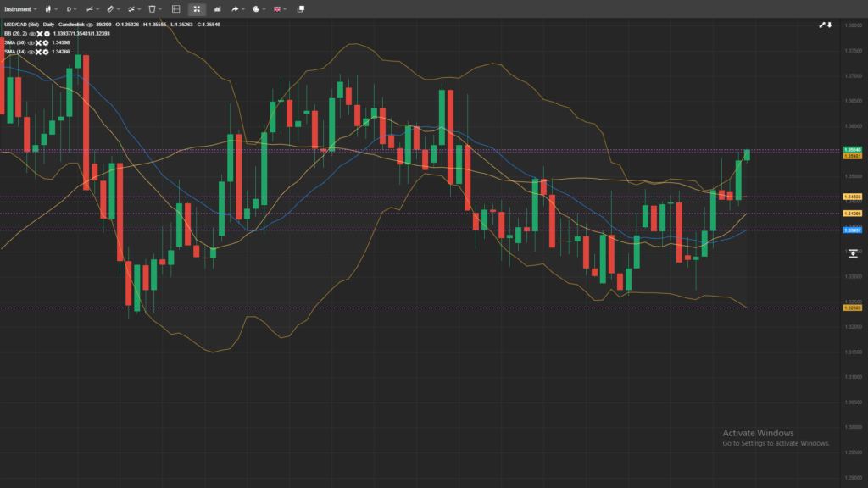Toggle USD/CAD candlestick series visibility

tap(89, 25)
